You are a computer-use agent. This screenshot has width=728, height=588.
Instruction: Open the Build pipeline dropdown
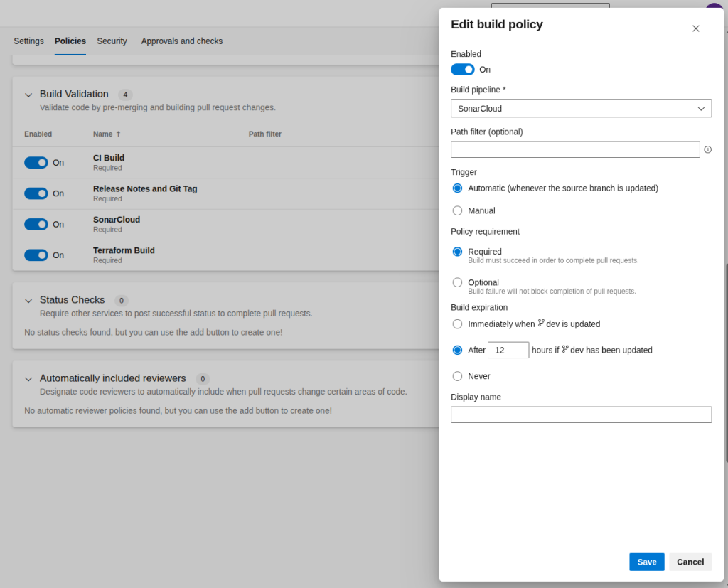[x=581, y=109]
